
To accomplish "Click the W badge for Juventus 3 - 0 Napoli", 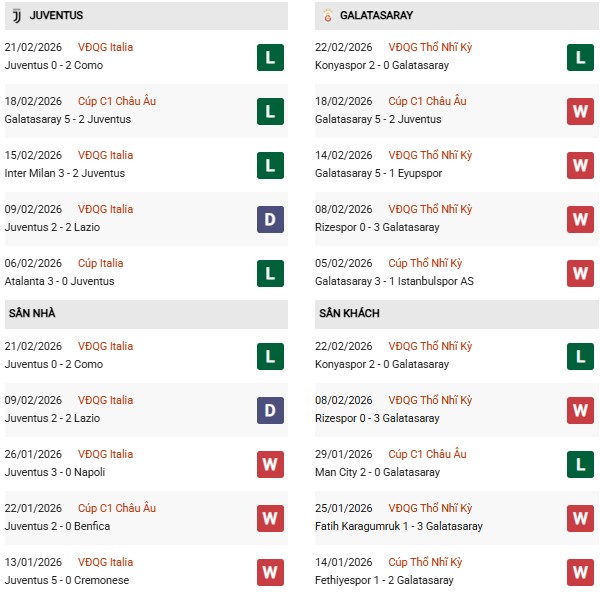I will click(270, 464).
